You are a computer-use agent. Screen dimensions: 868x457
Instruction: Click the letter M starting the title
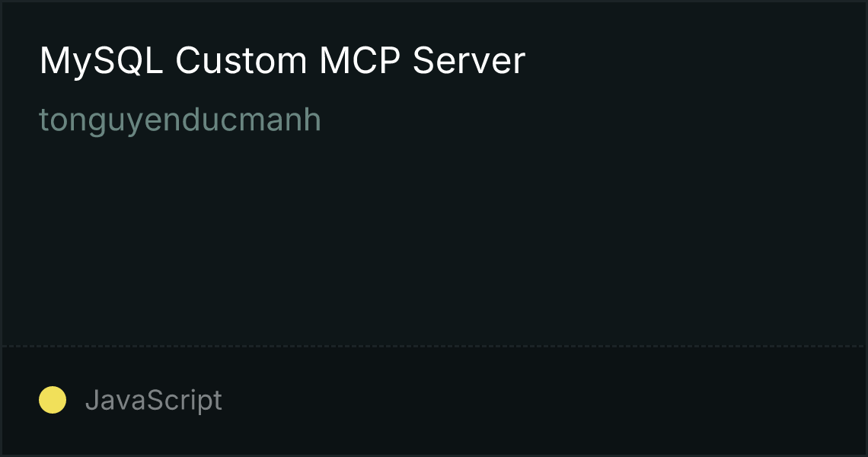click(56, 60)
